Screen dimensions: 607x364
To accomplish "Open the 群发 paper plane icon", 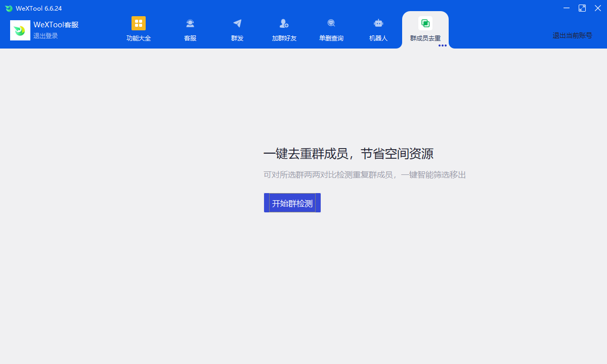I will click(237, 24).
